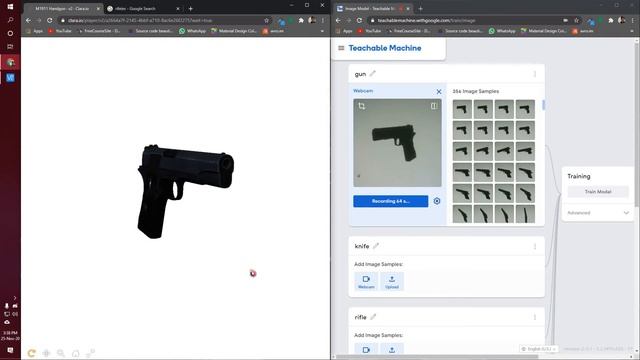
Task: Edit the knife class name pencil
Action: point(376,246)
